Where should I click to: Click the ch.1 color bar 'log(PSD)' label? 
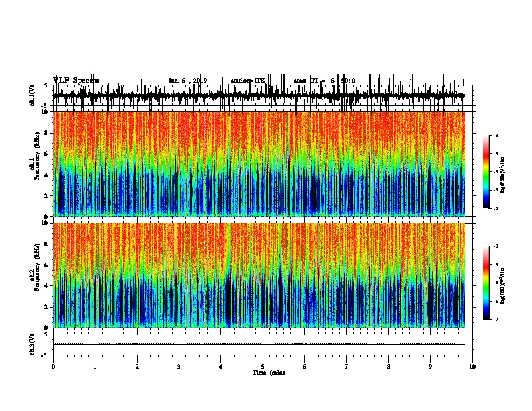click(x=502, y=175)
